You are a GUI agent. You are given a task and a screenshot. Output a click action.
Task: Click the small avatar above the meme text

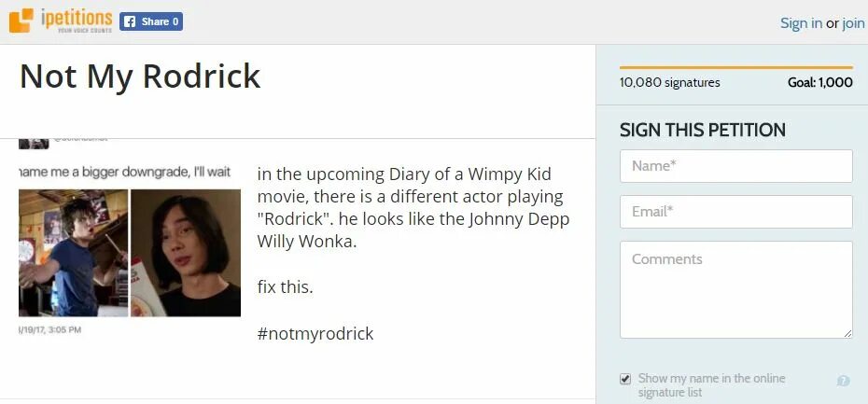click(34, 141)
